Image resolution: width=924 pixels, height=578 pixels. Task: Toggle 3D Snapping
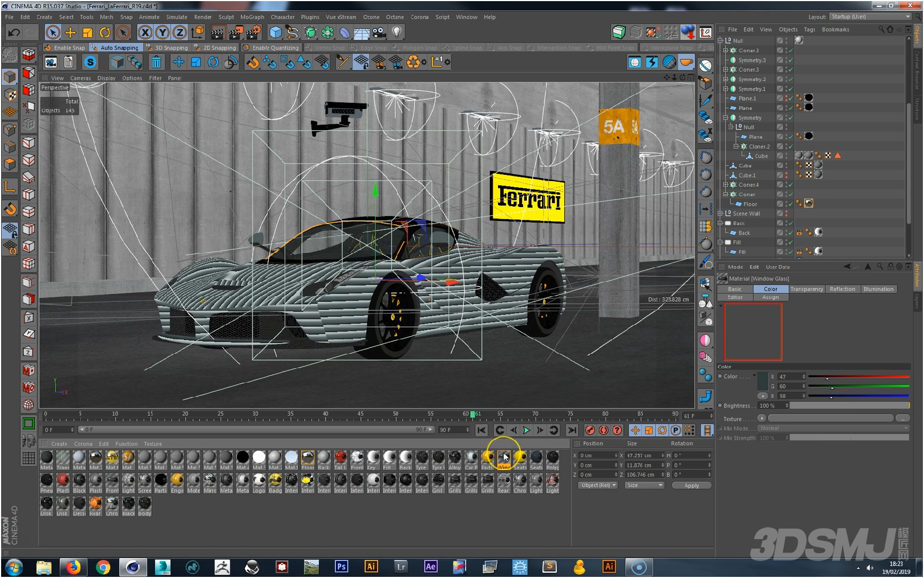pyautogui.click(x=167, y=48)
